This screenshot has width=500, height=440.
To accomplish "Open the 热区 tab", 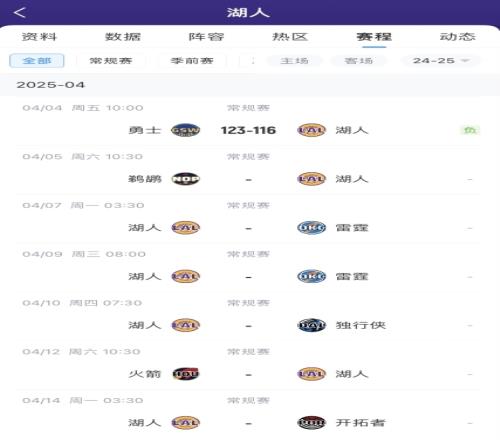I will (x=290, y=37).
